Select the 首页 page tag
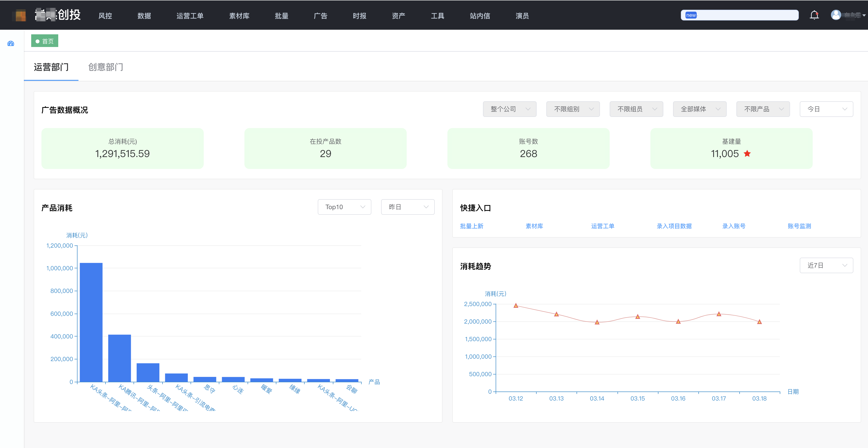 click(45, 41)
